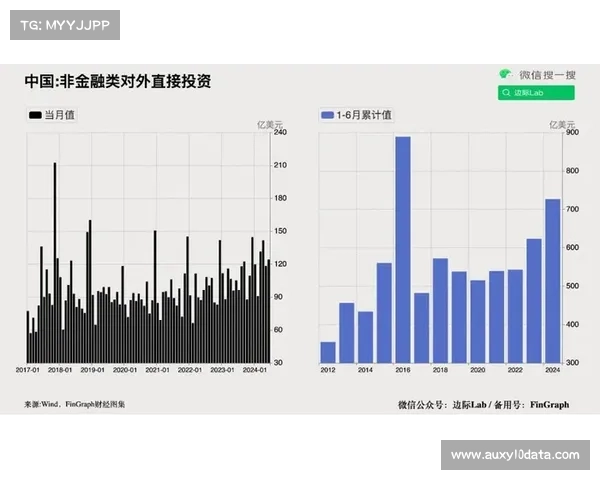600x480 pixels.
Task: Click the 2023-01 x-axis label
Action: [x=222, y=370]
